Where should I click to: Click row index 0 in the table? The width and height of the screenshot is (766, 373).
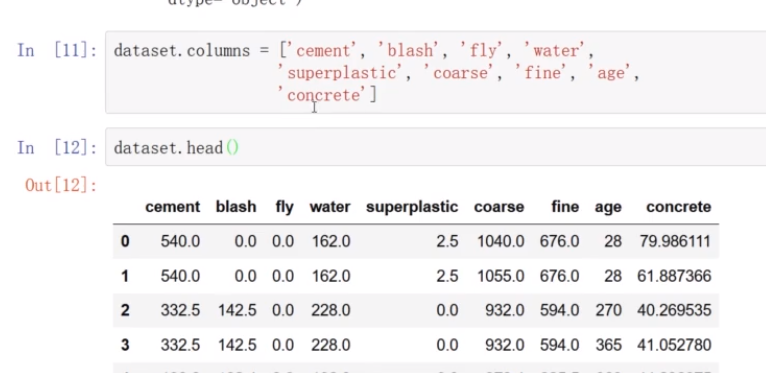coord(125,241)
